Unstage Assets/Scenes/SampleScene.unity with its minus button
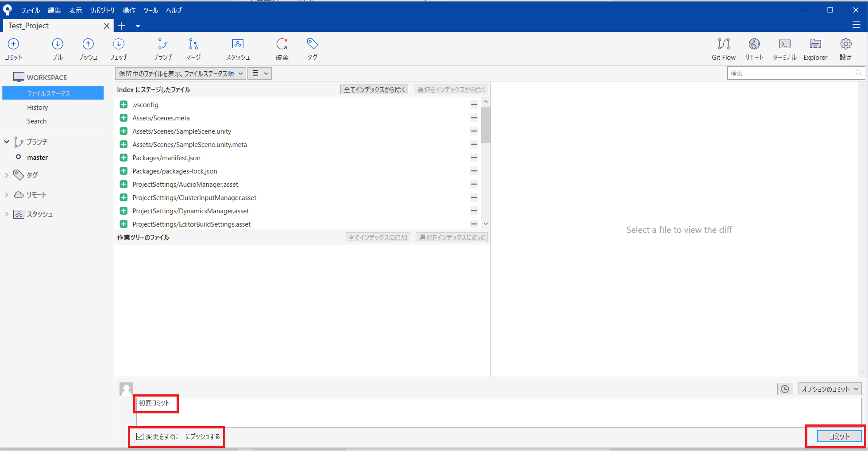This screenshot has height=451, width=868. [474, 131]
